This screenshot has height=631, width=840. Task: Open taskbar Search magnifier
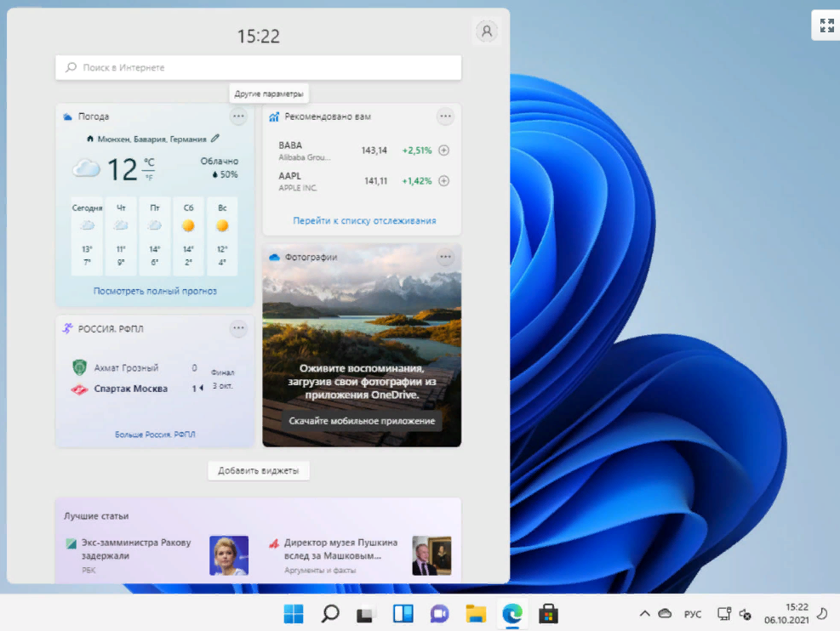pyautogui.click(x=330, y=613)
